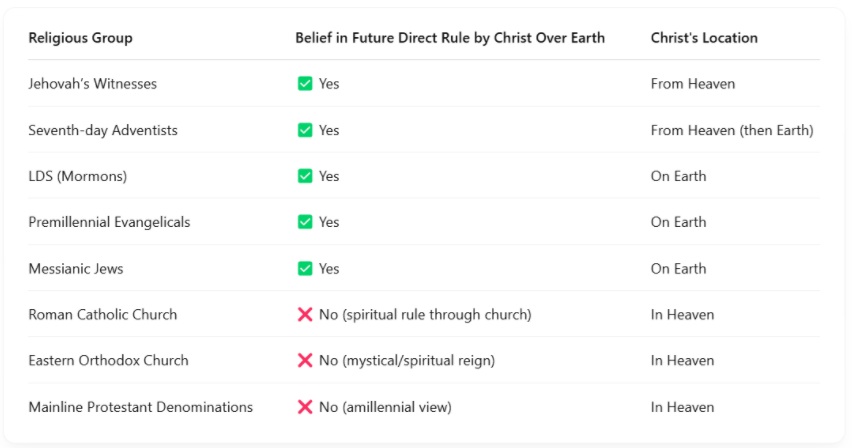Click 'In Heaven' in Roman Catholic Church row

click(x=682, y=315)
